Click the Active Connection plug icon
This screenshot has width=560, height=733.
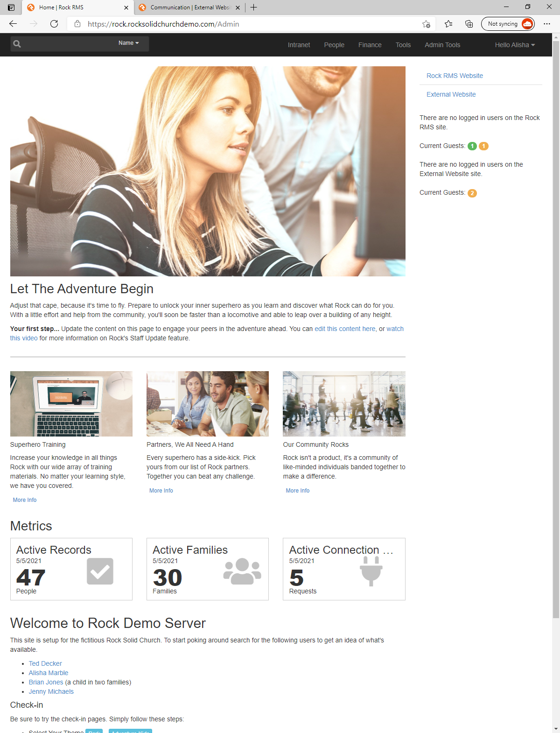tap(371, 571)
